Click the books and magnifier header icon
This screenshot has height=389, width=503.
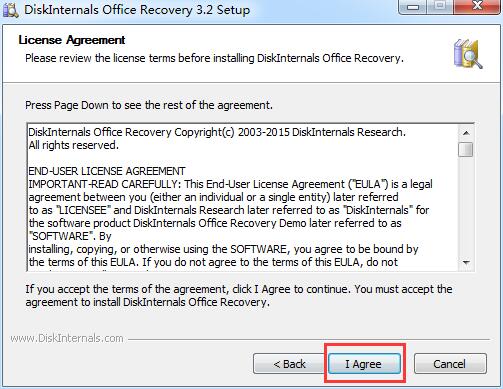pyautogui.click(x=468, y=54)
